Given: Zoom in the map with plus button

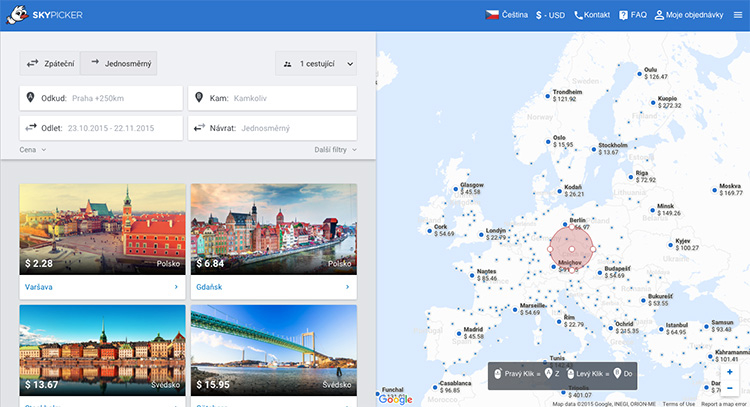Looking at the screenshot, I should pyautogui.click(x=730, y=371).
